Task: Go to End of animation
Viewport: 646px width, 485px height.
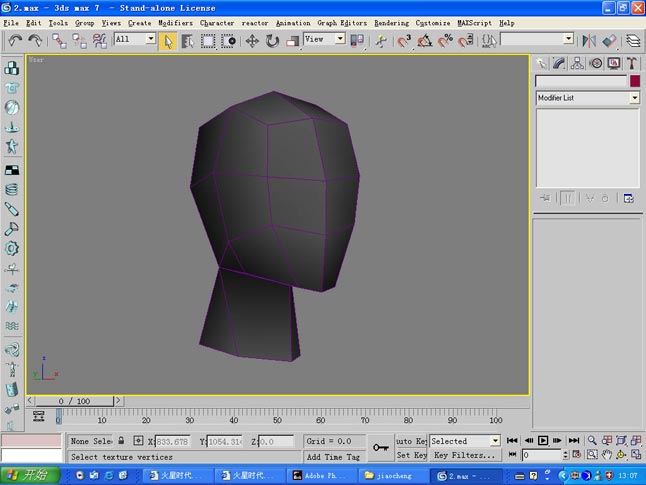Action: 574,440
